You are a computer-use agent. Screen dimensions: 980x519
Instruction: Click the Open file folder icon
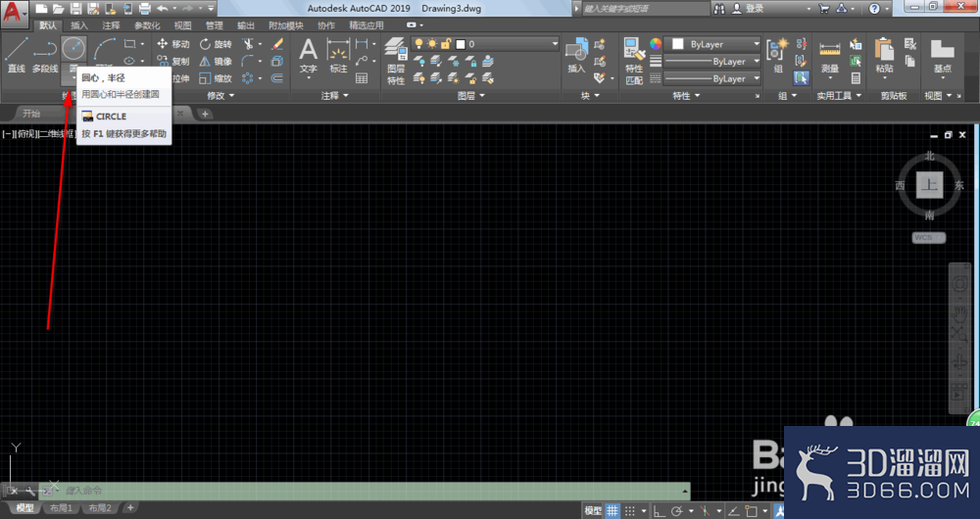pos(58,9)
